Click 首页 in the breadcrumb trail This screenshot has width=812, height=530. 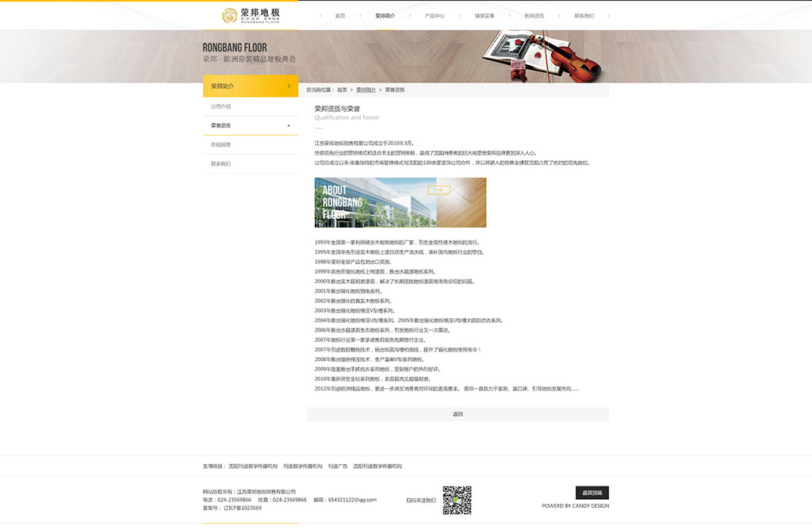point(342,90)
